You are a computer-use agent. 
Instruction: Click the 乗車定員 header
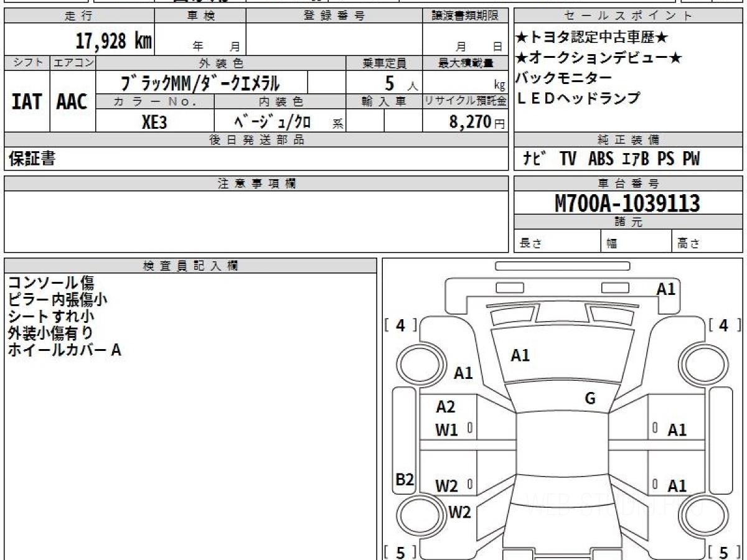[384, 63]
